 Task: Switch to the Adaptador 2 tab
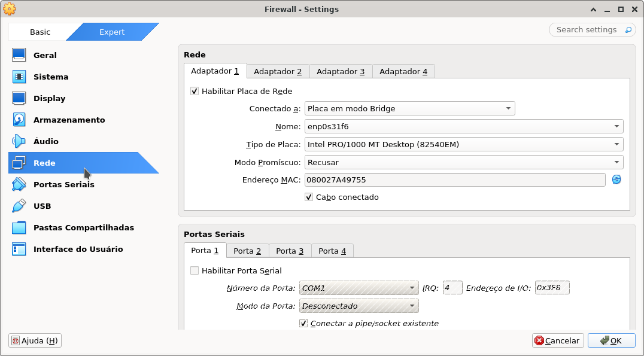point(278,72)
